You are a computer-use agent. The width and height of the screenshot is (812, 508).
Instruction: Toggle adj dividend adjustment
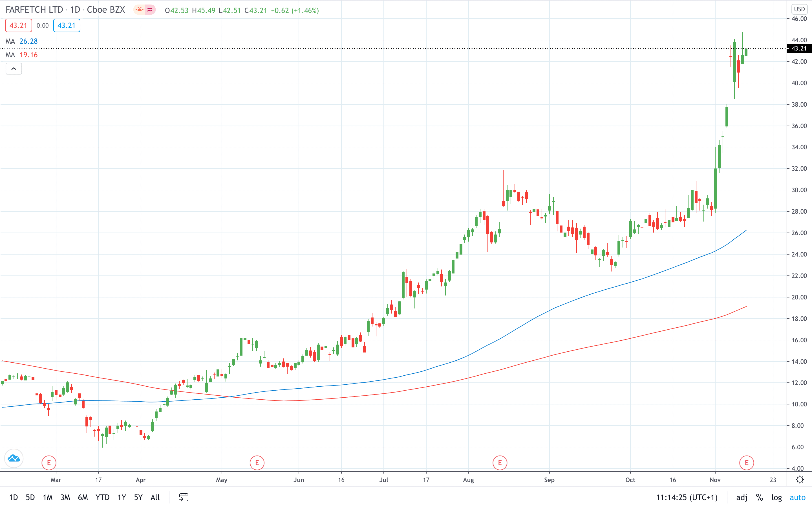point(742,497)
